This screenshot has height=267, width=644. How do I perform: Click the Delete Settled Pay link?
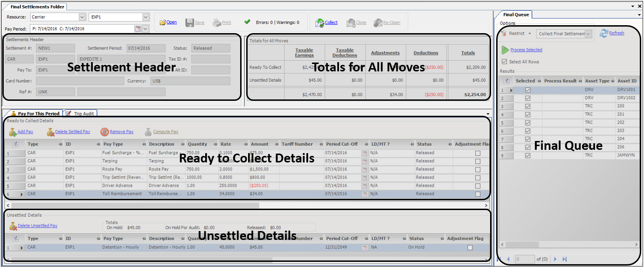point(73,132)
